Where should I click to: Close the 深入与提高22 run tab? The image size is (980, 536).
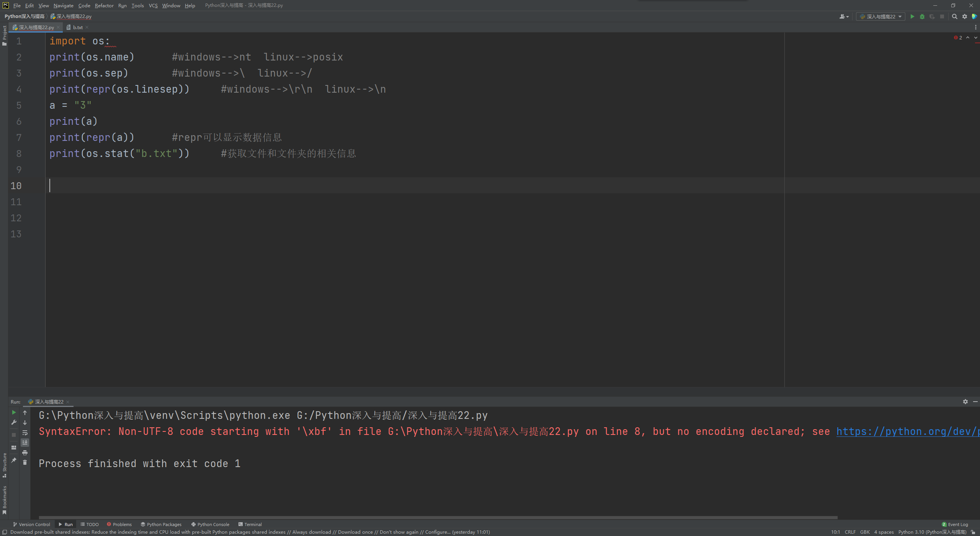[68, 402]
